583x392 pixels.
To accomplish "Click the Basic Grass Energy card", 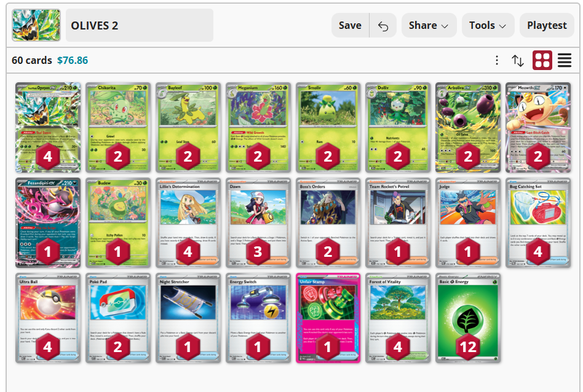I will tap(468, 318).
